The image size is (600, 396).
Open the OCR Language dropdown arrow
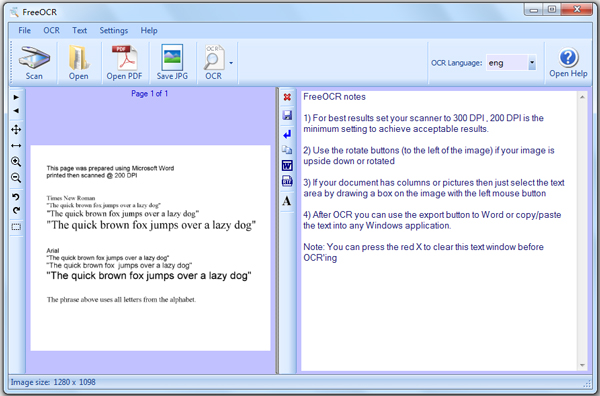tap(532, 63)
